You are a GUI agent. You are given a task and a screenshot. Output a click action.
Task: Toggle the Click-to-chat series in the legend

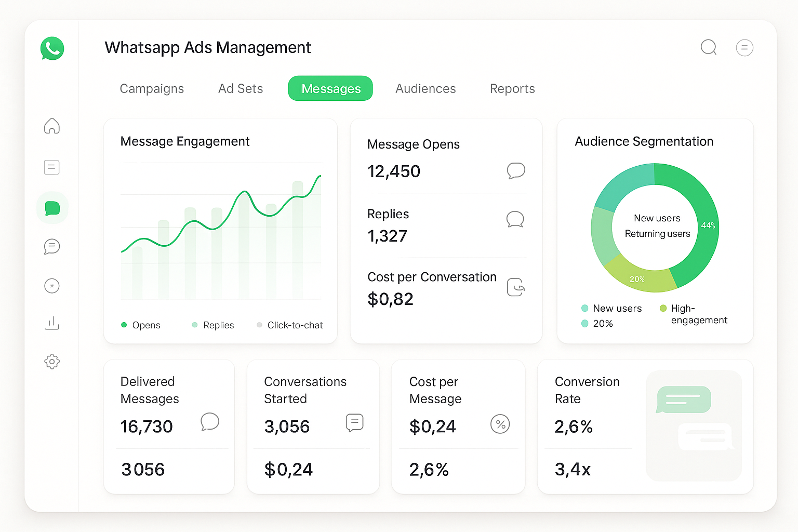click(x=289, y=325)
